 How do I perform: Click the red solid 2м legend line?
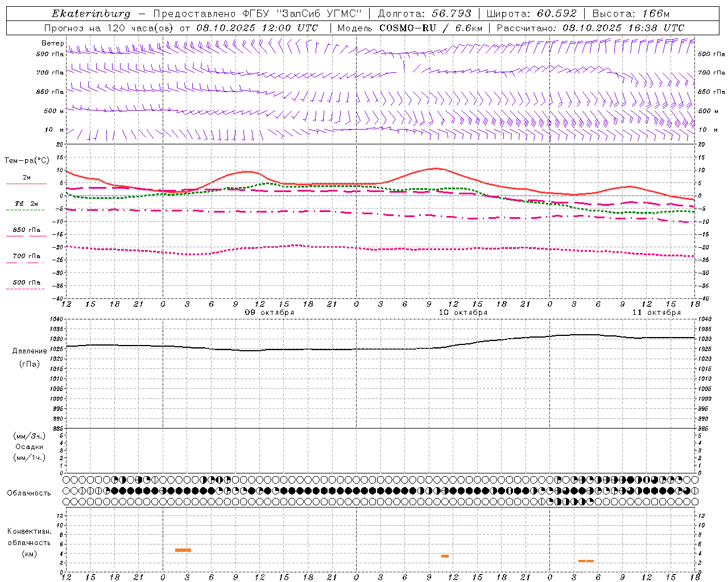pyautogui.click(x=26, y=184)
